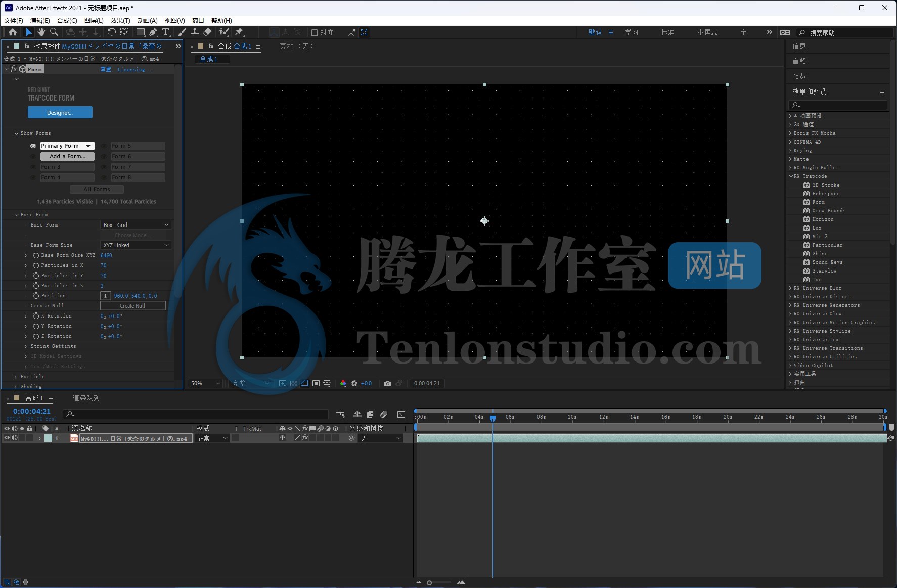Enable Particles in X stopwatch
This screenshot has height=588, width=897.
pos(36,265)
